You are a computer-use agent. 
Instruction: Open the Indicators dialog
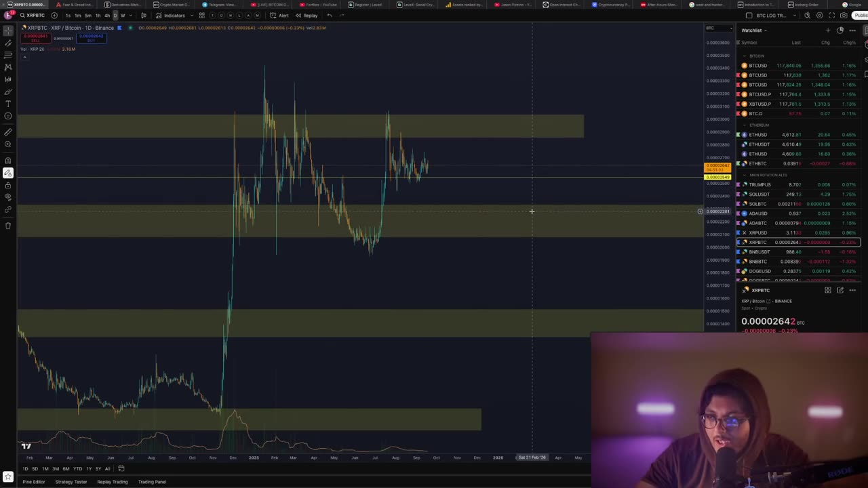170,16
